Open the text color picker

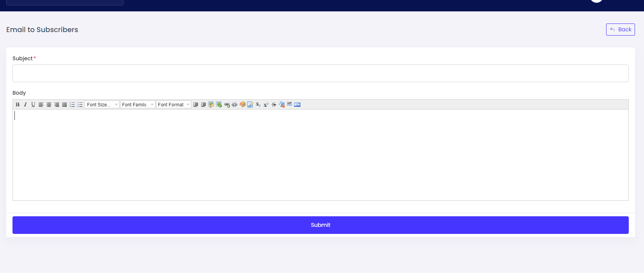(243, 104)
